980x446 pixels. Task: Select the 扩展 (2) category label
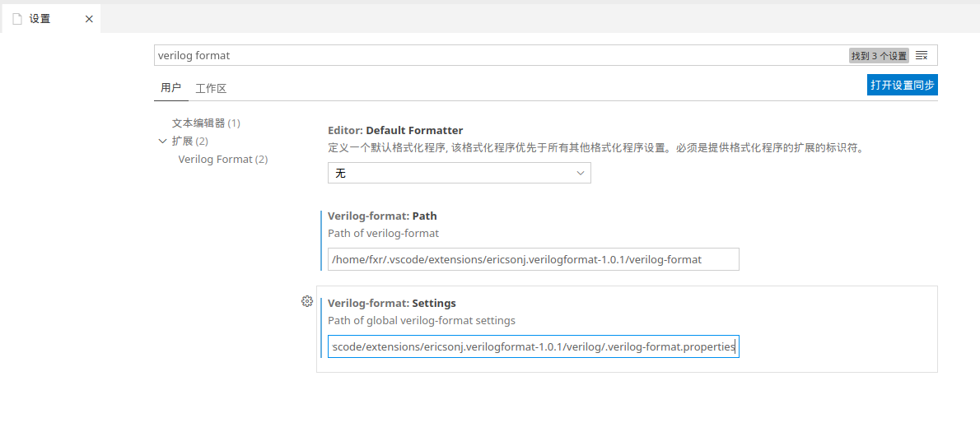190,142
